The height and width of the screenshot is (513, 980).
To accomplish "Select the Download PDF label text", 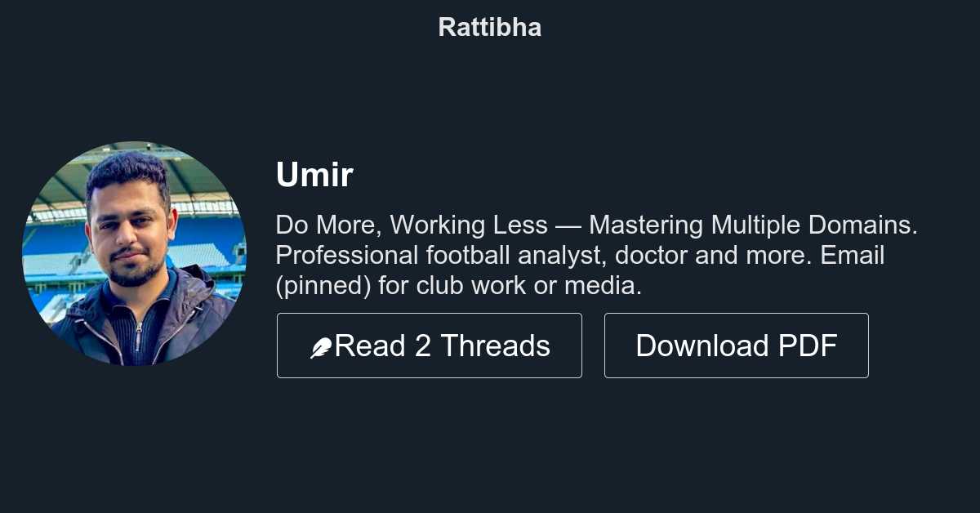I will tap(736, 345).
